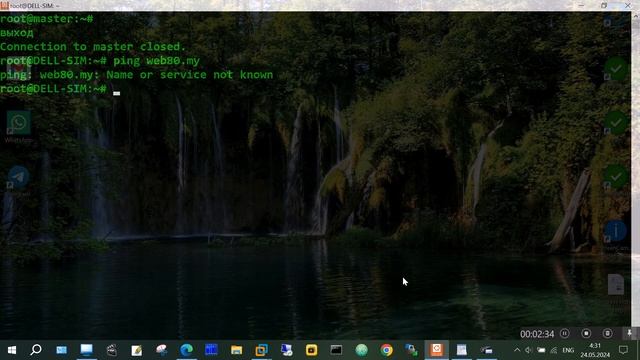Open the yellow square taskbar app
Screen dimensions: 640x360
(311, 350)
